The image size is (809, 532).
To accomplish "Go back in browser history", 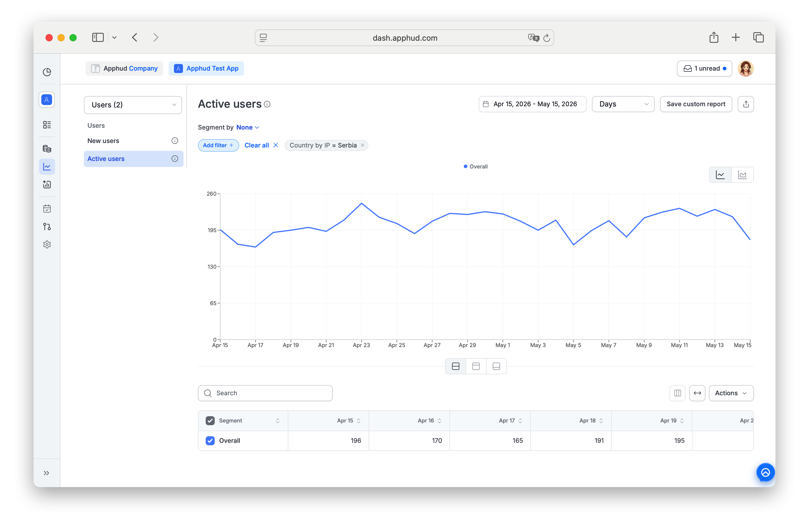I will 135,37.
